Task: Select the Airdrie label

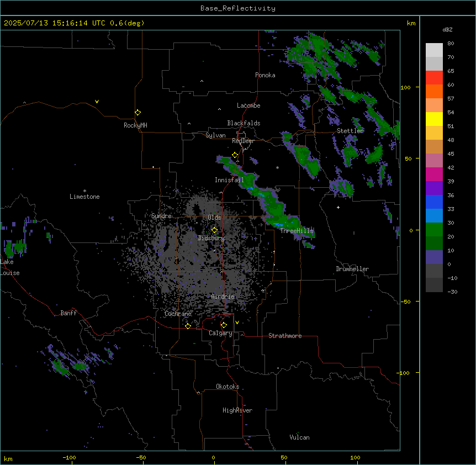Action: pos(223,297)
